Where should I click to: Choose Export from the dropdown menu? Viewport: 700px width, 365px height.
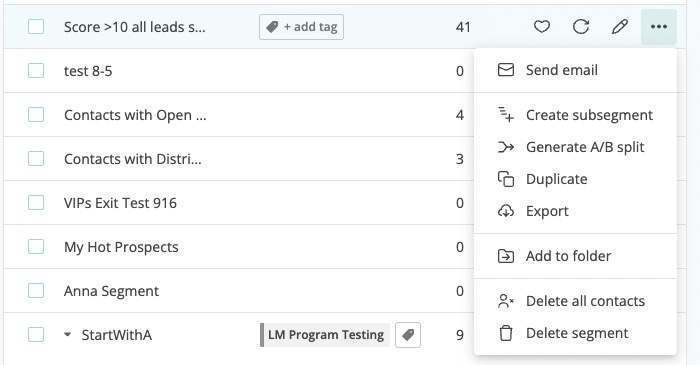(575, 211)
